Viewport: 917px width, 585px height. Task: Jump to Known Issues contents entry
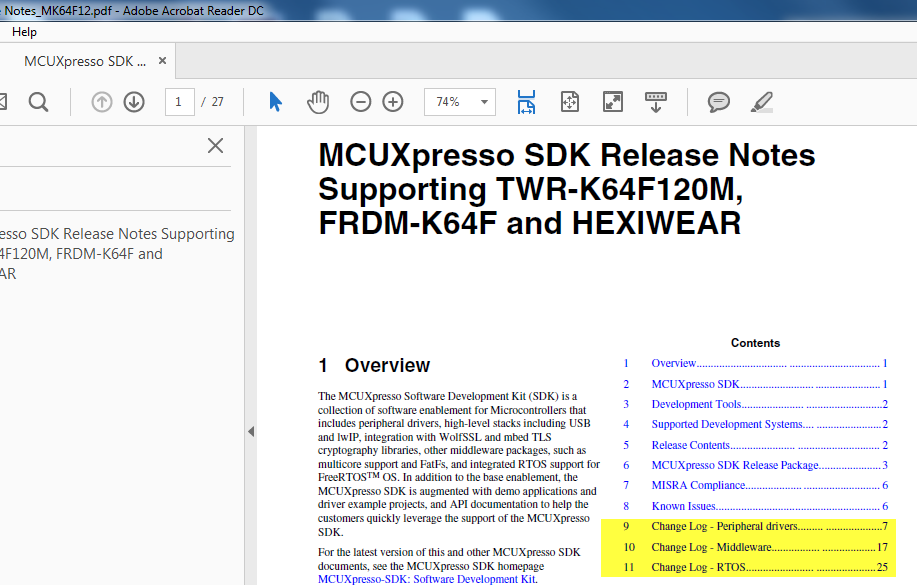[x=756, y=506]
